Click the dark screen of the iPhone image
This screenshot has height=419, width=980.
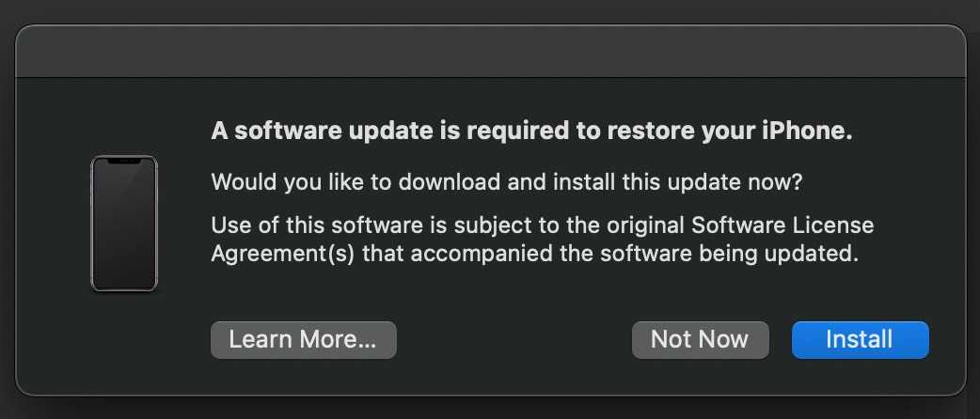[124, 230]
